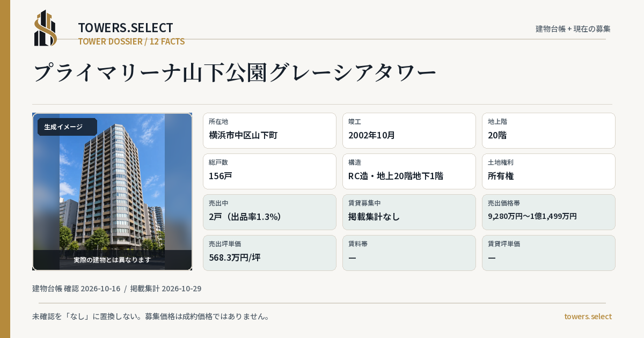Select the 地上階 20階 card
The height and width of the screenshot is (338, 644).
click(548, 130)
